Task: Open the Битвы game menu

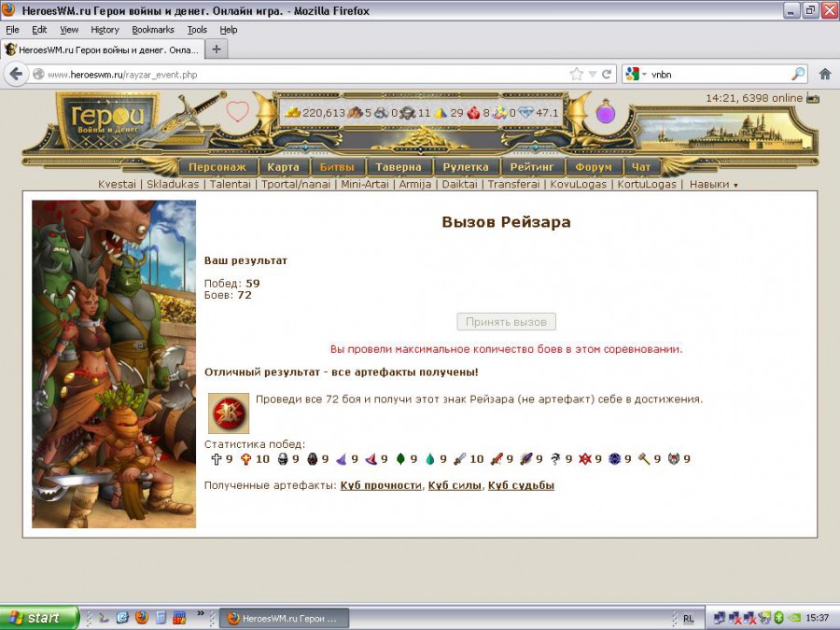Action: [x=337, y=167]
